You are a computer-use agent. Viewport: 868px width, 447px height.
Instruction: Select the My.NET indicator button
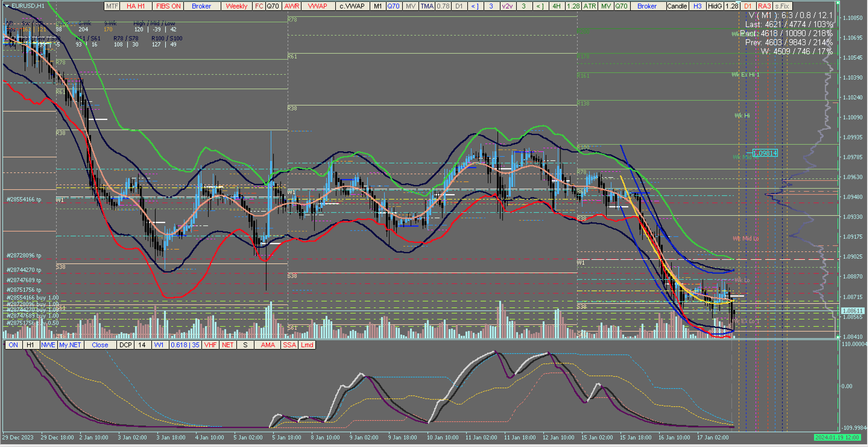pos(70,345)
